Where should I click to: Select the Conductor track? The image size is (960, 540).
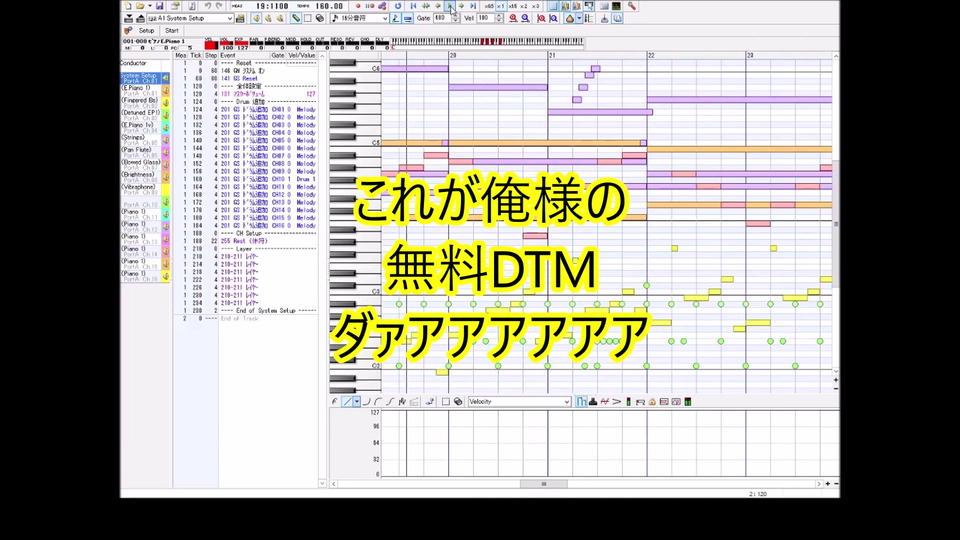coord(145,64)
